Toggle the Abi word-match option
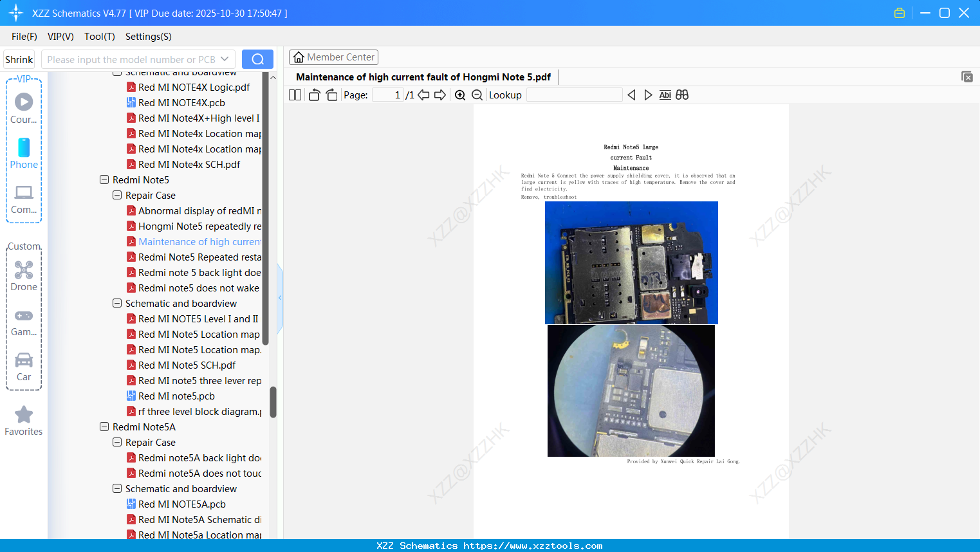This screenshot has height=552, width=980. (x=665, y=94)
